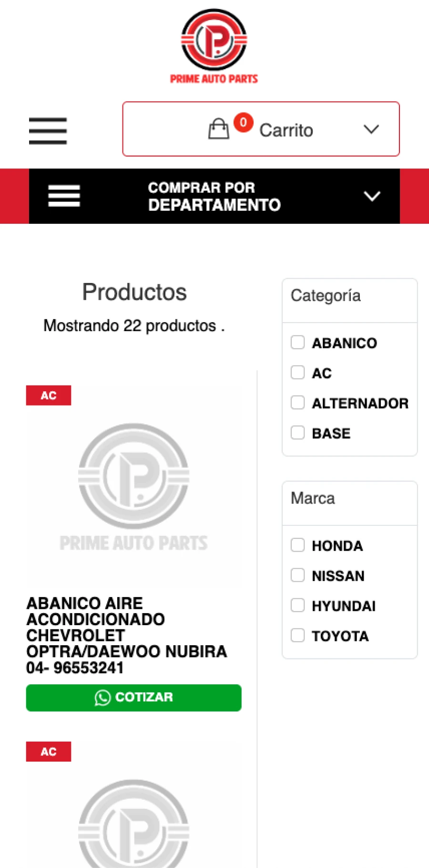The height and width of the screenshot is (868, 429).
Task: Click the second product AC red tag
Action: (x=49, y=752)
